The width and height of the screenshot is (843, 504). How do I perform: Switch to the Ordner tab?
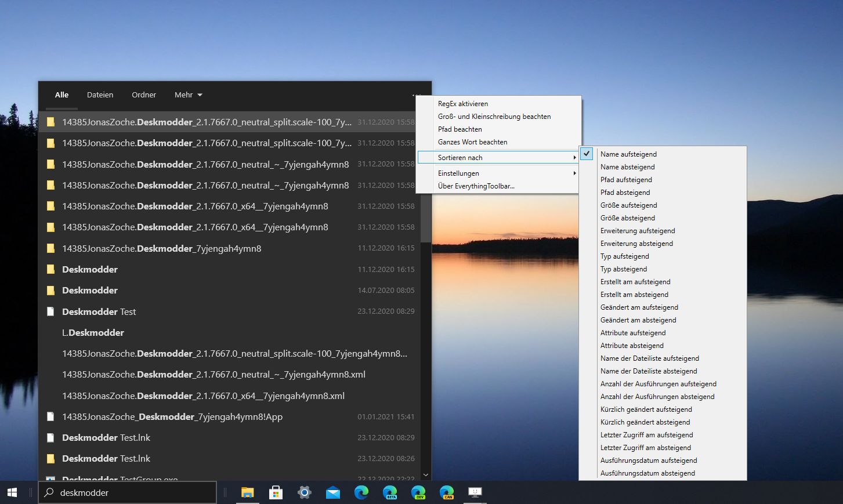click(x=144, y=95)
